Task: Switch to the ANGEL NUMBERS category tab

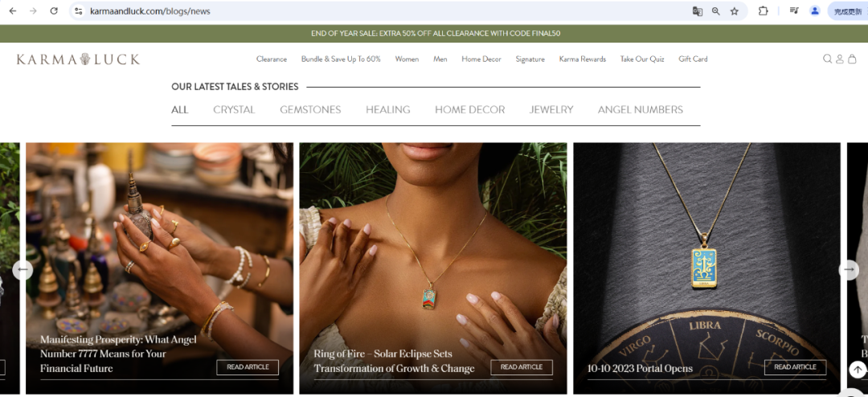Action: point(641,109)
